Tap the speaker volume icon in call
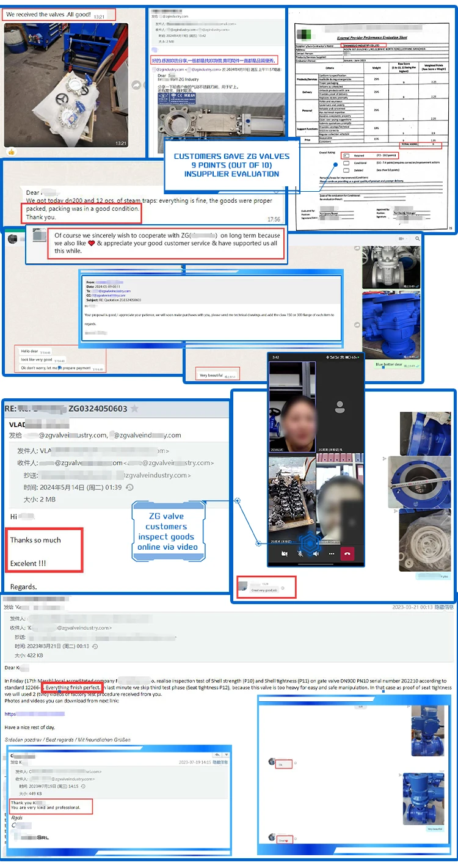 tap(316, 553)
